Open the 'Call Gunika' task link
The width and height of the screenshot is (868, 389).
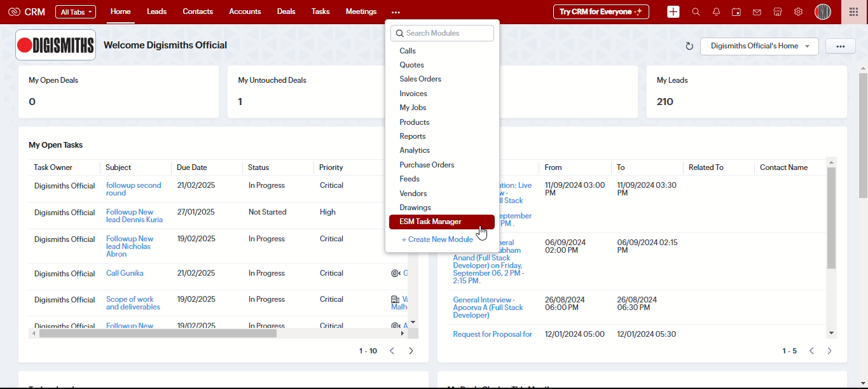pyautogui.click(x=125, y=273)
